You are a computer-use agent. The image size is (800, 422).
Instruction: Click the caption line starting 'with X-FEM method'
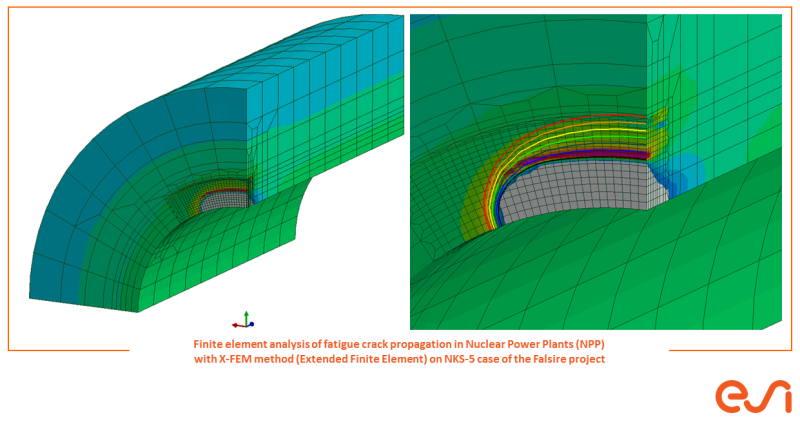tap(399, 359)
